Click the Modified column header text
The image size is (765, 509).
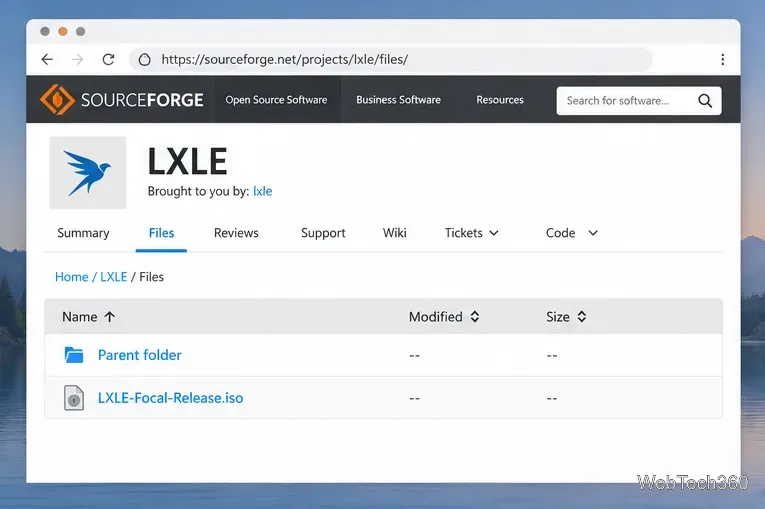[436, 317]
